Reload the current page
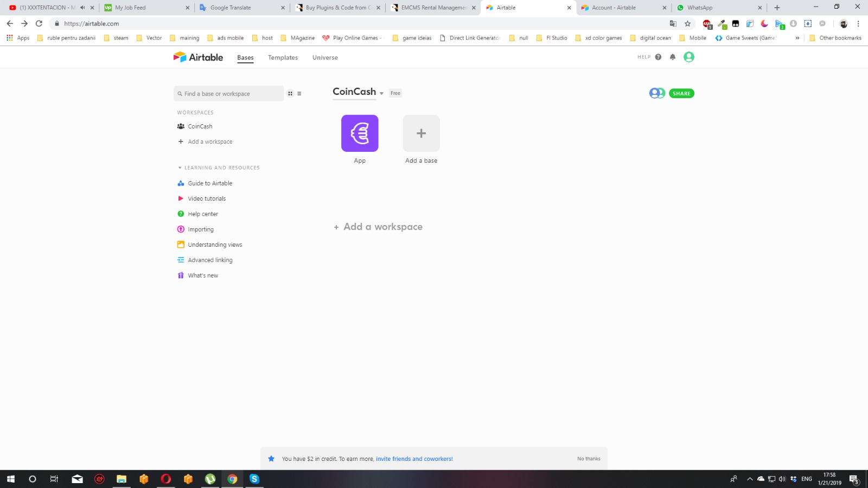868x488 pixels. click(39, 24)
